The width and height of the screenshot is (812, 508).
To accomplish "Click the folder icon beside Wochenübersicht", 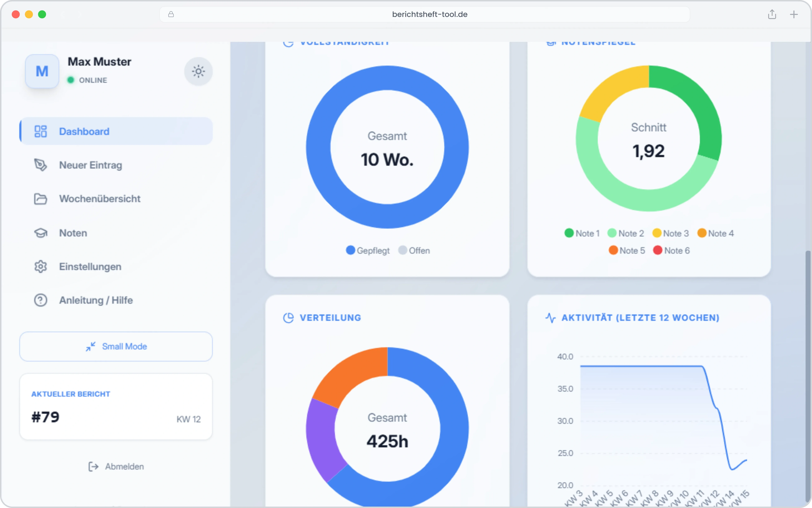I will [x=41, y=199].
